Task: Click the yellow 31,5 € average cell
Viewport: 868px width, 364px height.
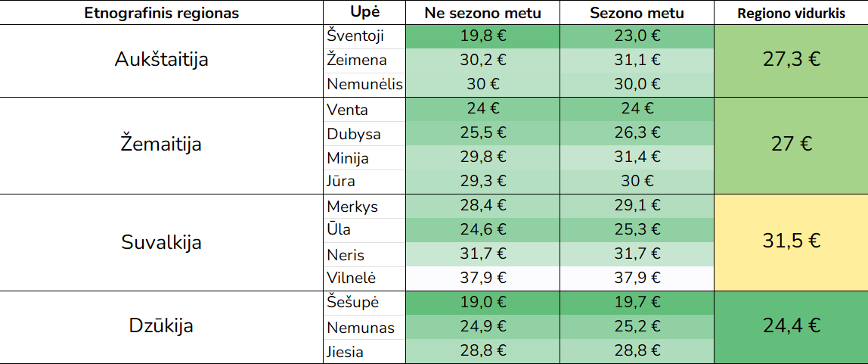Action: pos(791,242)
